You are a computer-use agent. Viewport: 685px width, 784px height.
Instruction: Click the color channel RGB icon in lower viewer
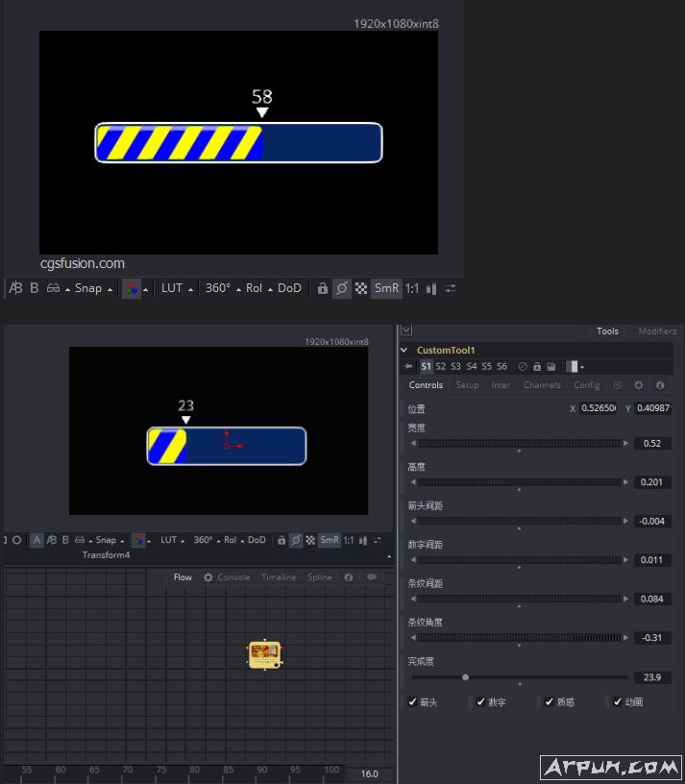(137, 540)
